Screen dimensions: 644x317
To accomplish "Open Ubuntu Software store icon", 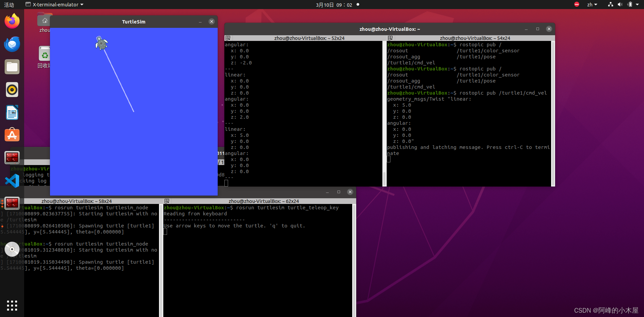I will tap(12, 135).
